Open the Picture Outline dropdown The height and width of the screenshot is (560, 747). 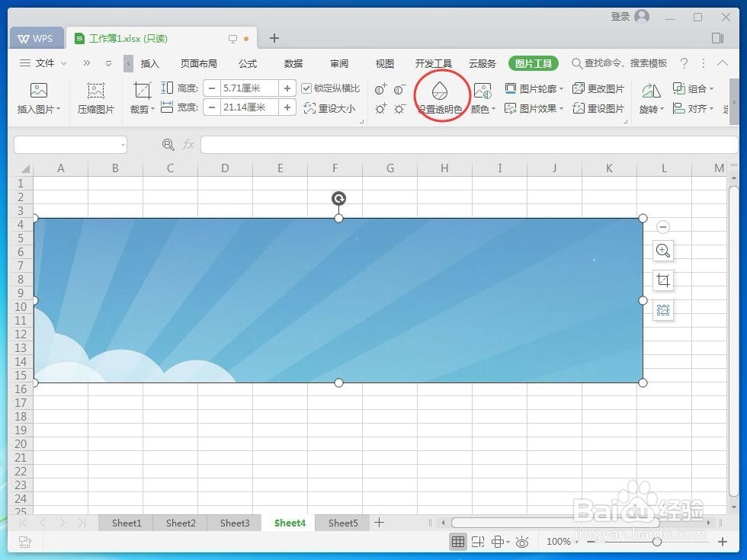(534, 88)
